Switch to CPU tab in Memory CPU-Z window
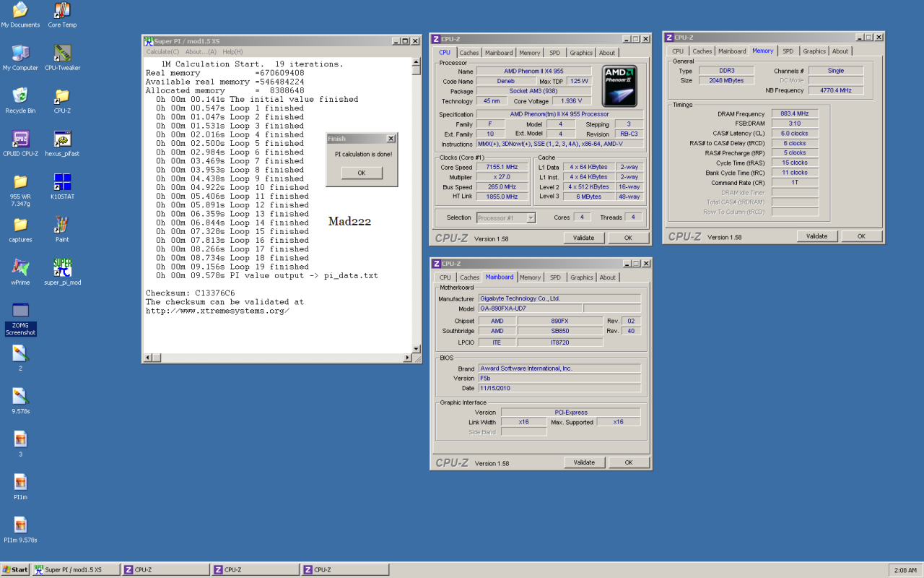 678,51
